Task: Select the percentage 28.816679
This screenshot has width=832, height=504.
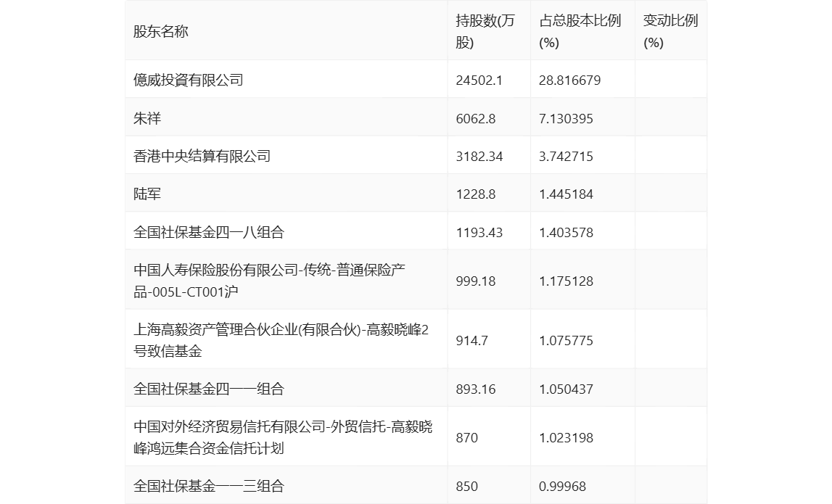Action: pos(570,80)
